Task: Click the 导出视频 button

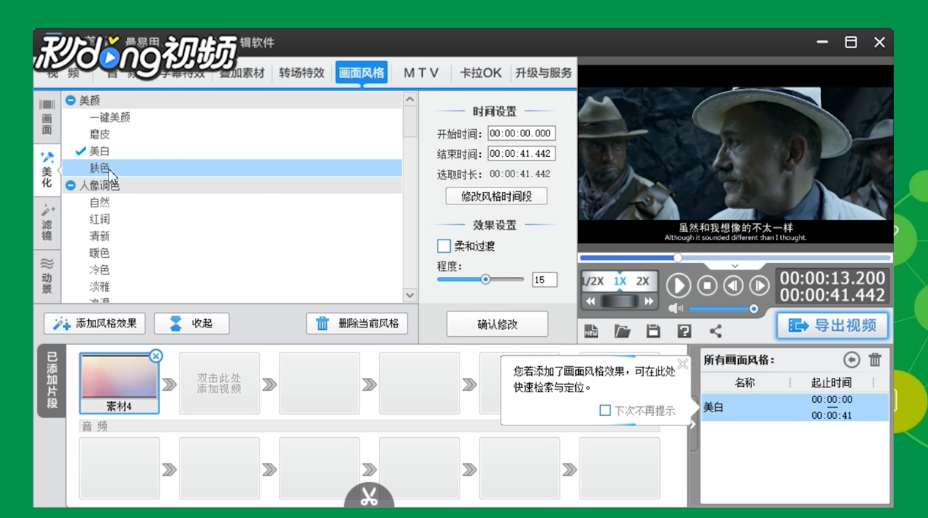Action: [832, 326]
